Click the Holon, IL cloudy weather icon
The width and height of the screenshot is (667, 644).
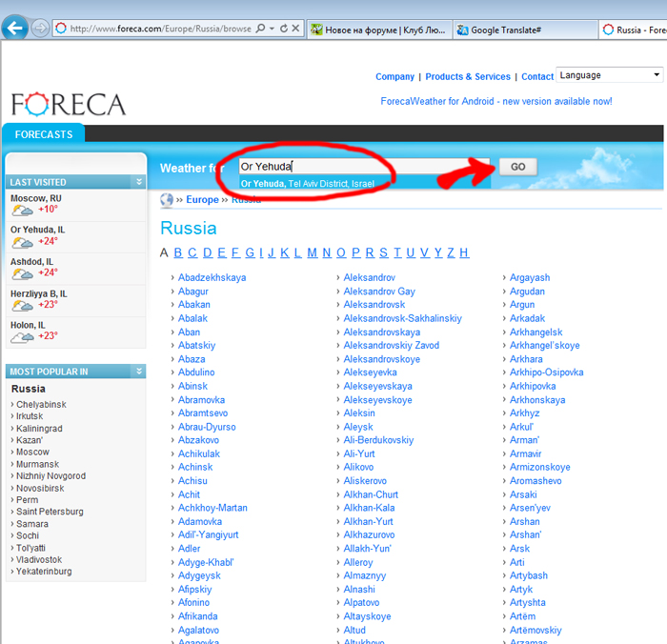coord(22,336)
